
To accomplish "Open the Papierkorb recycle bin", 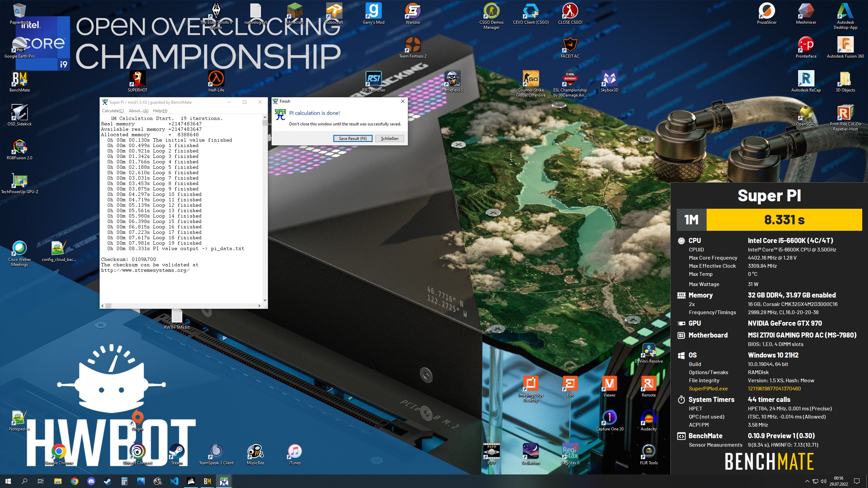I will [20, 14].
